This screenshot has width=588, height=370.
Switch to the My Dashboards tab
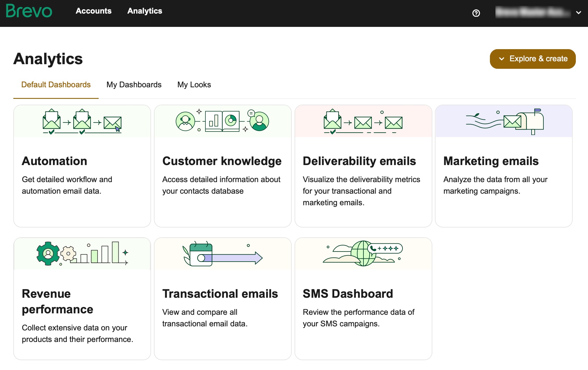pos(134,84)
